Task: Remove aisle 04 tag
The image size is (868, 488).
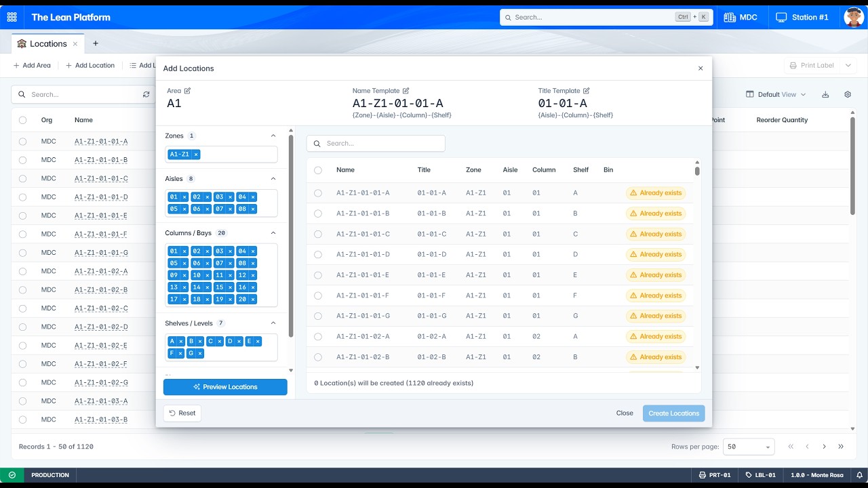Action: [x=253, y=197]
